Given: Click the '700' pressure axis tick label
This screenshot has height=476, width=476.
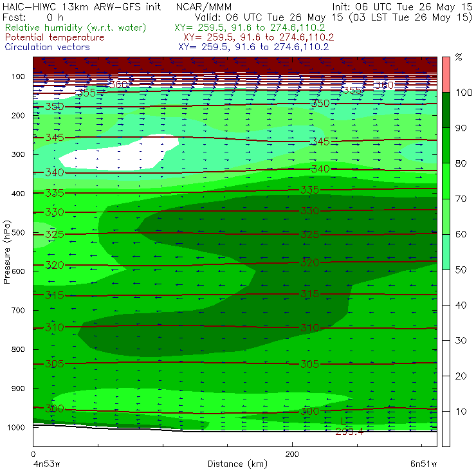Looking at the screenshot, I should click(18, 310).
